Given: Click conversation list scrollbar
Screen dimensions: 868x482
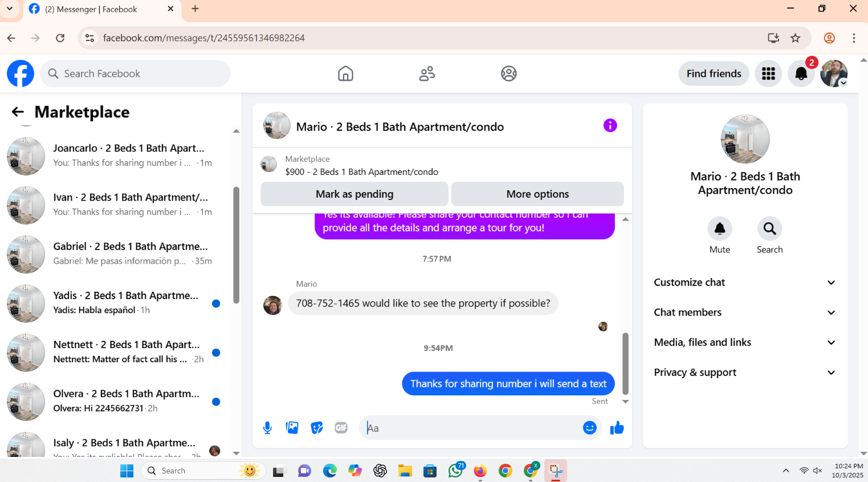Looking at the screenshot, I should (x=236, y=245).
